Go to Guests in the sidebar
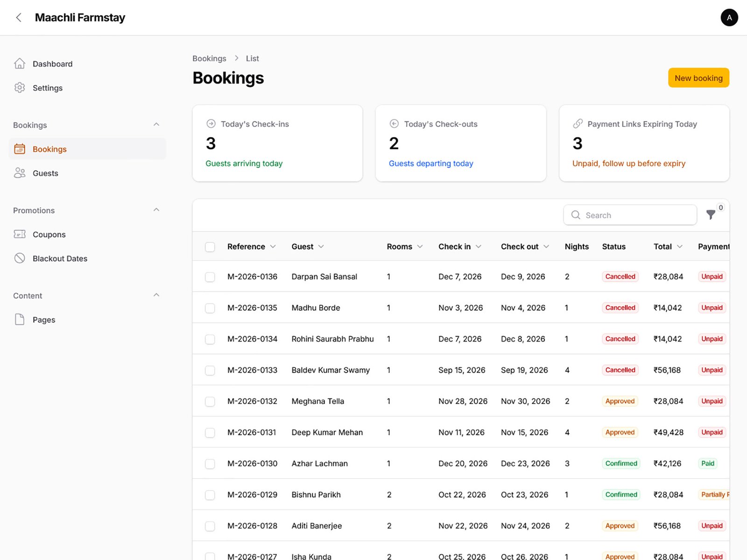The width and height of the screenshot is (747, 560). click(87, 173)
